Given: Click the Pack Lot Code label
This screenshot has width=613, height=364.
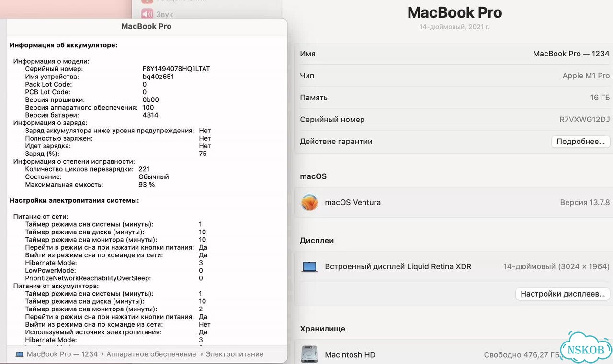Looking at the screenshot, I should coord(48,85).
